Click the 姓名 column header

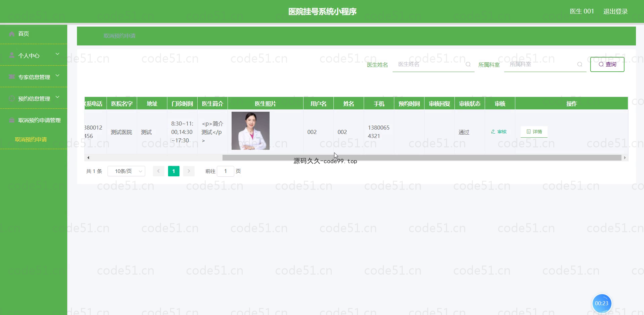click(x=349, y=104)
